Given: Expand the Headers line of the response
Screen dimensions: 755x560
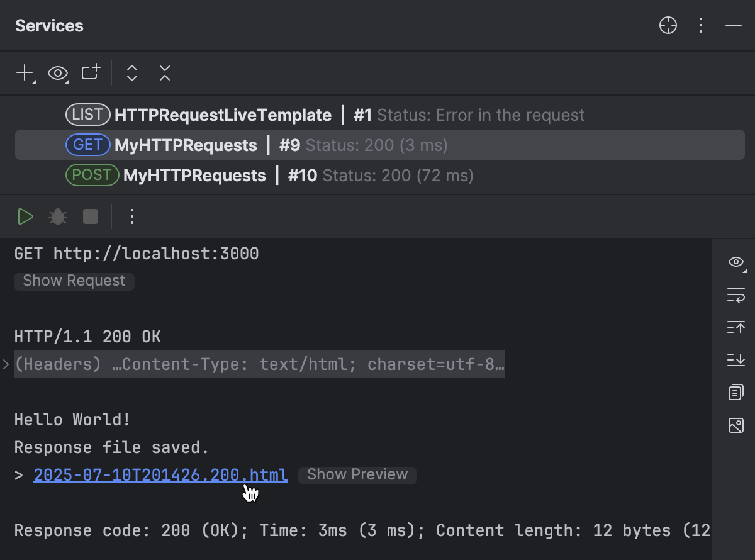Looking at the screenshot, I should click(5, 364).
